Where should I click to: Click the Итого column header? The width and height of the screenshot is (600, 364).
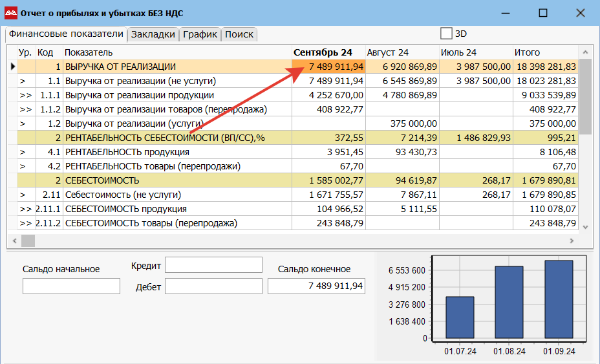546,52
